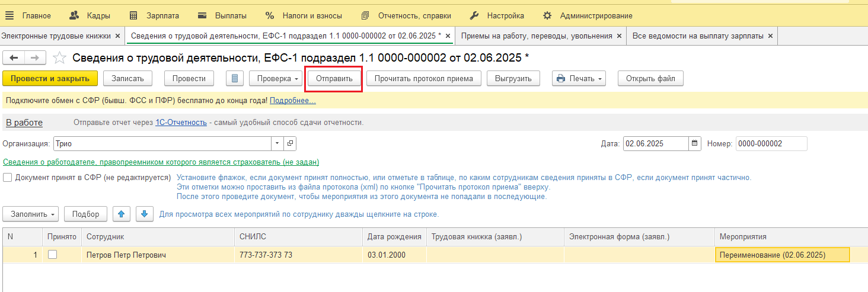Open the Главное section menu icon

pos(9,15)
